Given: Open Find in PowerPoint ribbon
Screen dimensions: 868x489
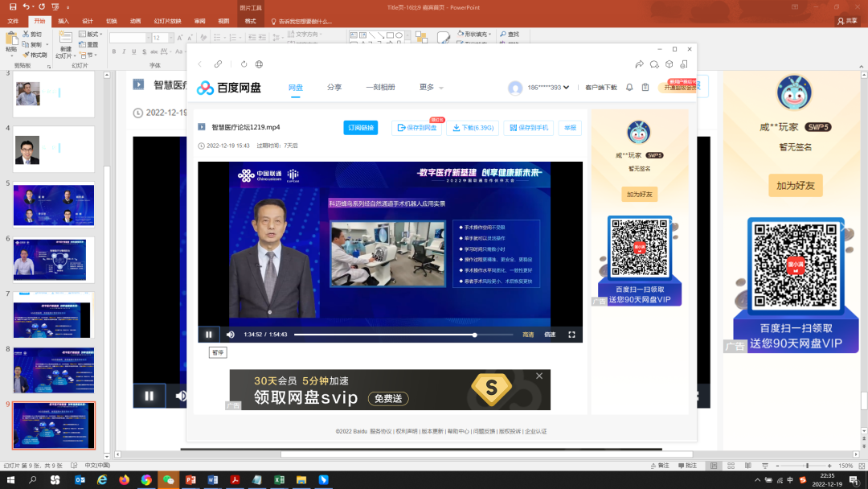Looking at the screenshot, I should pyautogui.click(x=510, y=35).
